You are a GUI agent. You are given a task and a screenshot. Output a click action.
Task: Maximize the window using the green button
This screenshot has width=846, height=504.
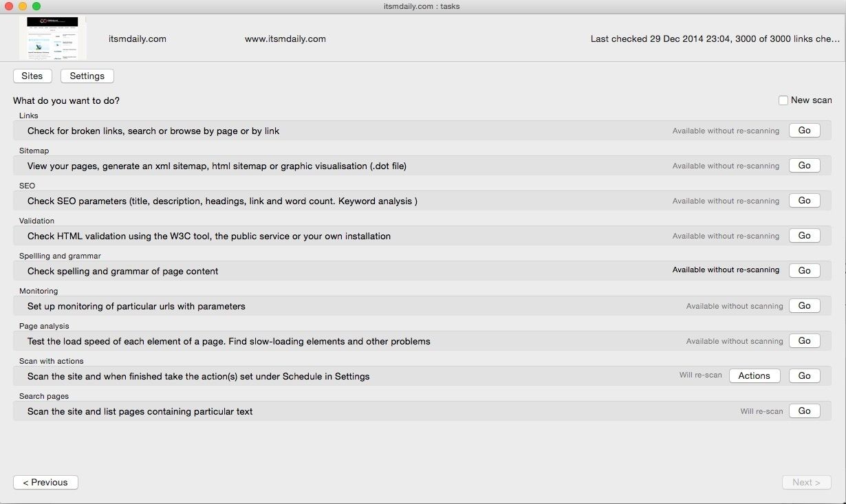[x=36, y=6]
